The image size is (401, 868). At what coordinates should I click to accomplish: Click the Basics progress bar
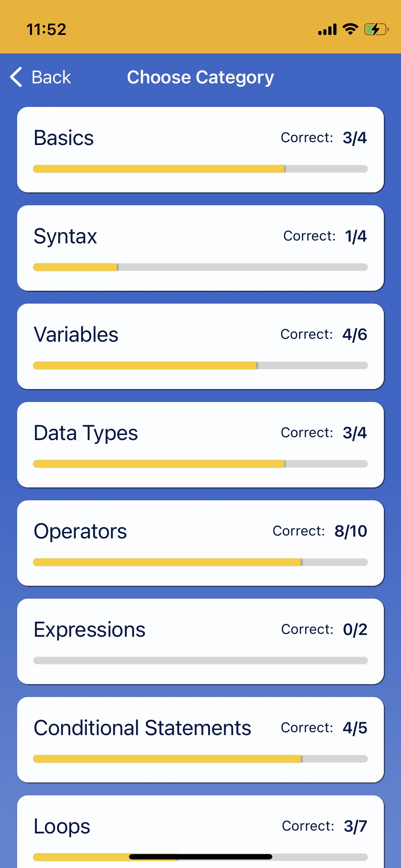pyautogui.click(x=200, y=169)
